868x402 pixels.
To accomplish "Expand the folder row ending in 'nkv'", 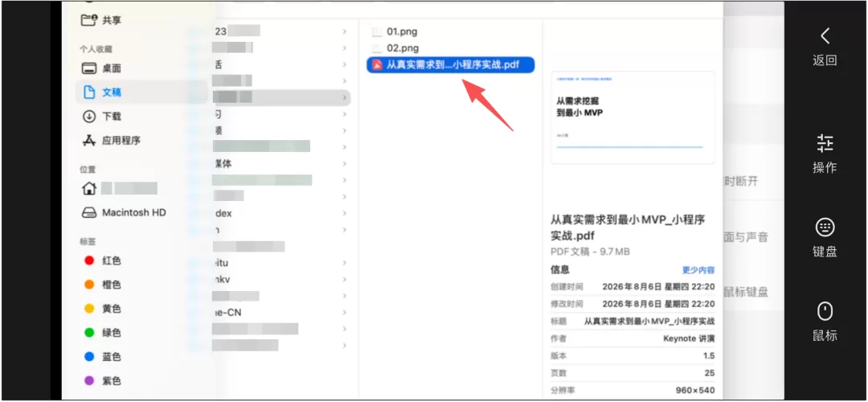I will point(344,279).
